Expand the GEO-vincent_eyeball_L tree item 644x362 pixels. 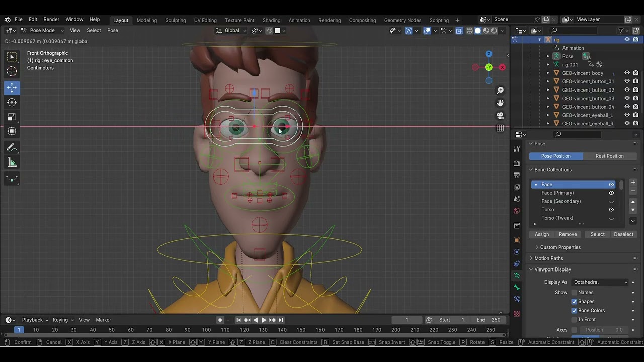click(548, 115)
